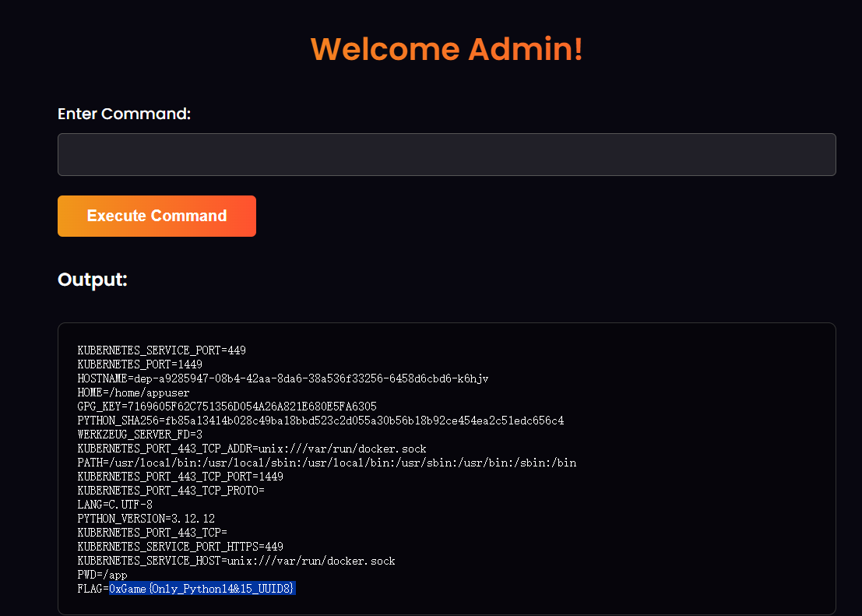Click the Enter Command: label
Screen dimensions: 862x616
click(x=124, y=114)
